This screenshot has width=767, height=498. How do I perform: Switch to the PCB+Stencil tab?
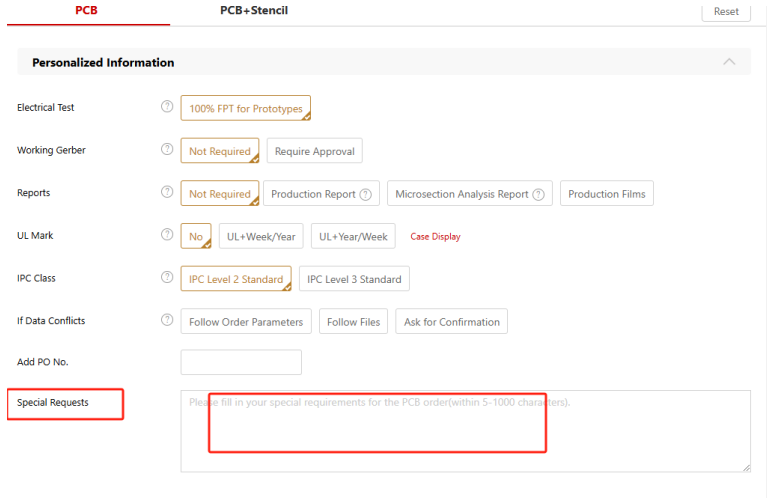(x=254, y=10)
